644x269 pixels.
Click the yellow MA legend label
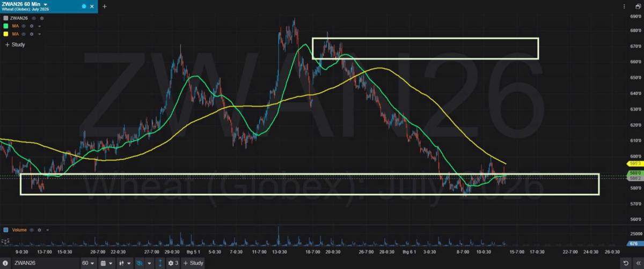14,34
